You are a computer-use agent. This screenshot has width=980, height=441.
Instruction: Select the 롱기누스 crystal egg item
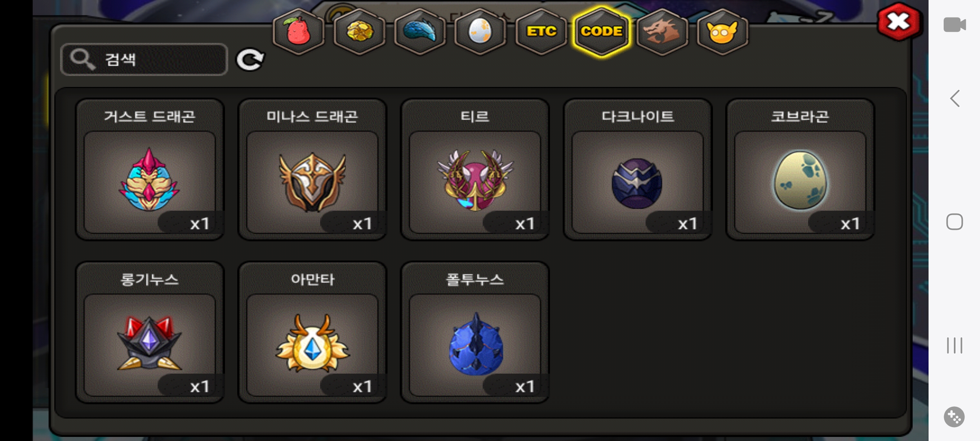click(x=150, y=332)
